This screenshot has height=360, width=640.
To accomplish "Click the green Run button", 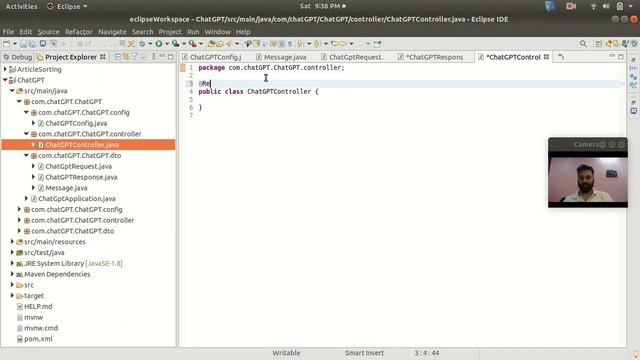I will [159, 44].
